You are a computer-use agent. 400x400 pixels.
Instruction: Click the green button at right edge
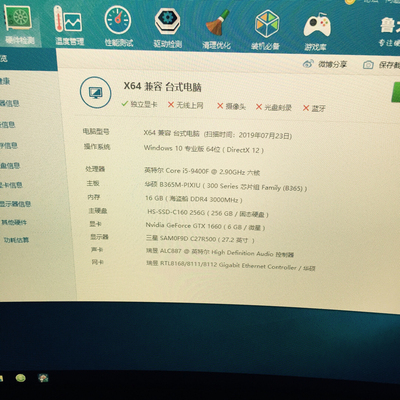coord(396,92)
